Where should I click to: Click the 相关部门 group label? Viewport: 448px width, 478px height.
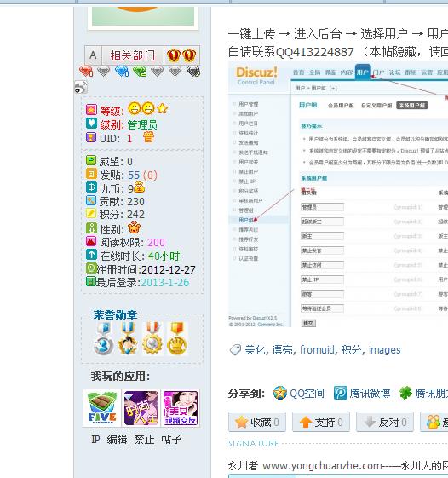(x=133, y=55)
